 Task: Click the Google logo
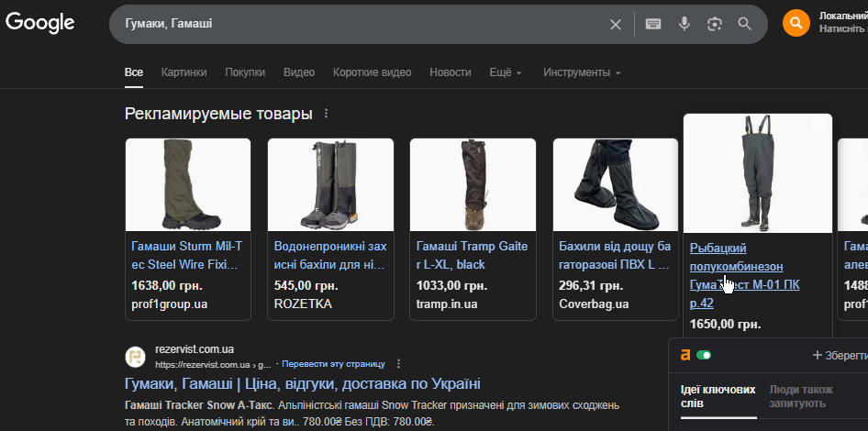coord(39,23)
